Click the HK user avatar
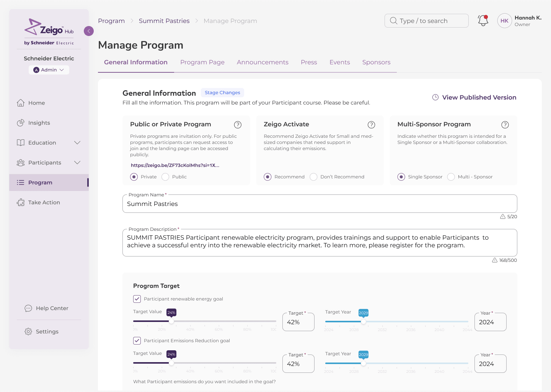 point(504,21)
